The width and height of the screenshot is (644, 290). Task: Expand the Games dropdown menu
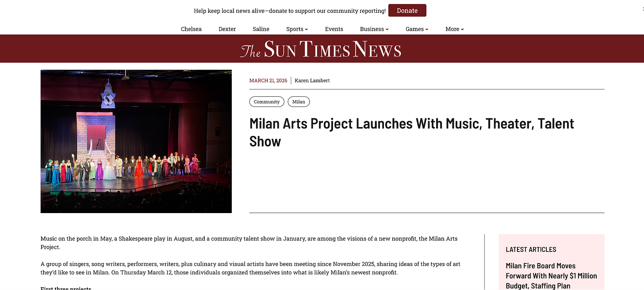tap(417, 29)
